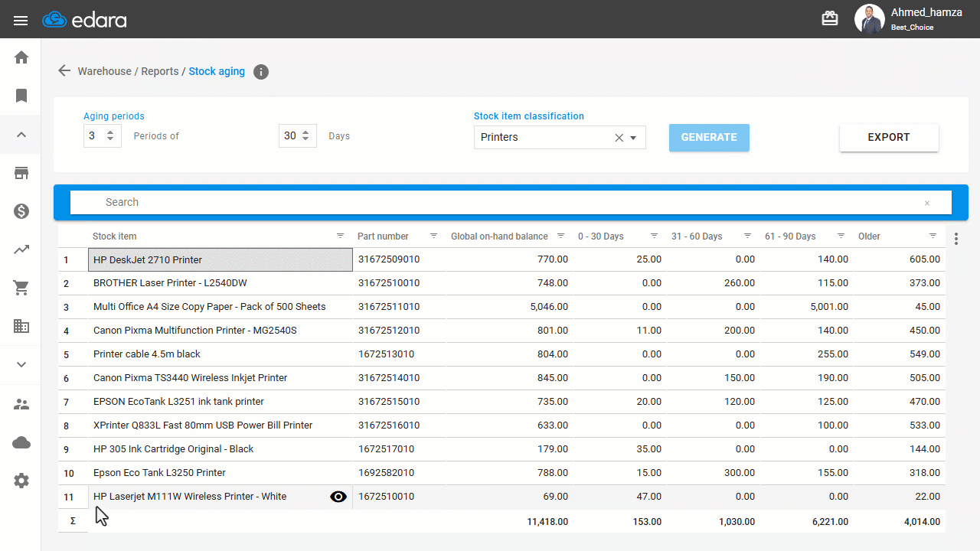Select Canon Pixma Multifunction Printer - MG2540S
This screenshot has height=551, width=980.
(220, 331)
